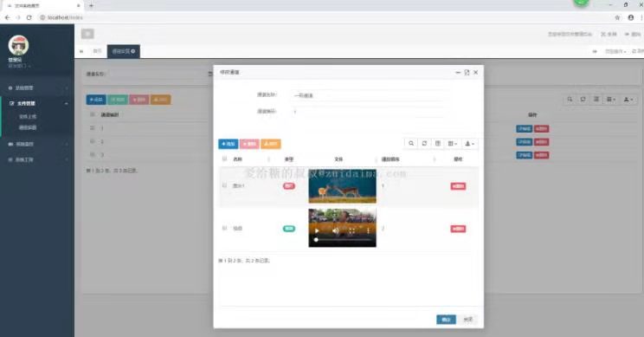Viewport: 644px width, 337px height.
Task: Enter fullscreen on the video player
Action: [x=351, y=231]
